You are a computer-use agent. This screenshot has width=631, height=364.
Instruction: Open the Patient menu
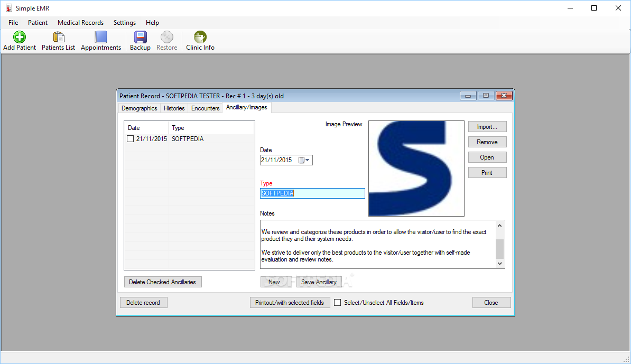[x=38, y=23]
